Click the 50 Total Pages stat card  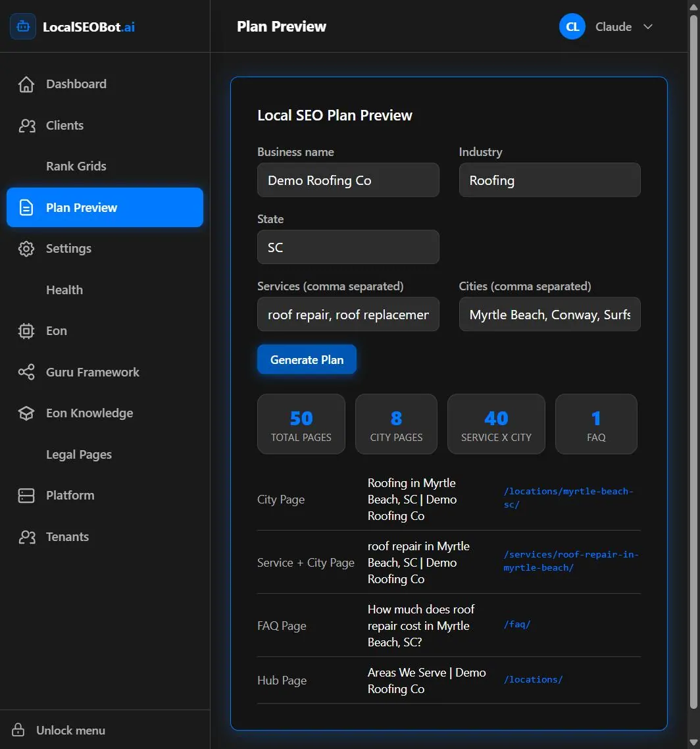point(301,424)
